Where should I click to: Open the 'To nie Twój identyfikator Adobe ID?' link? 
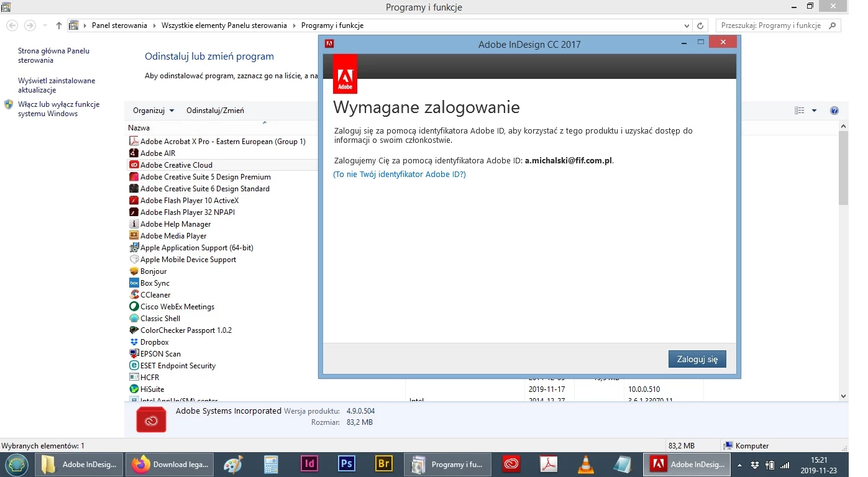(x=400, y=175)
